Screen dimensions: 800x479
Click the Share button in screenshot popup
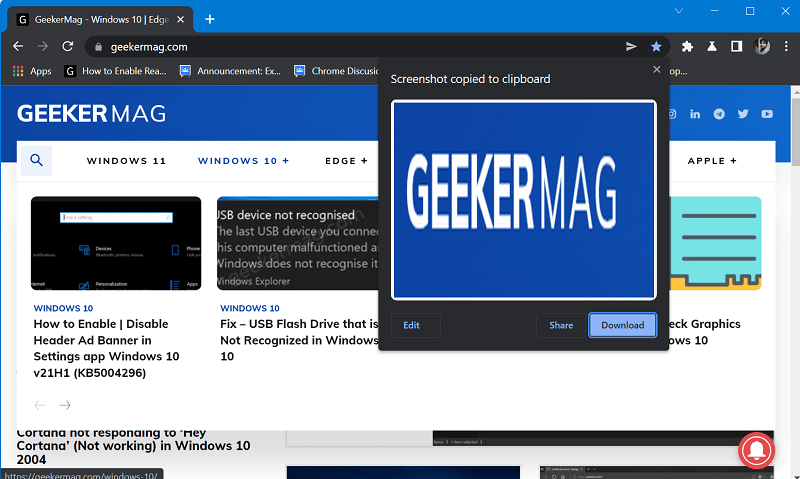561,325
